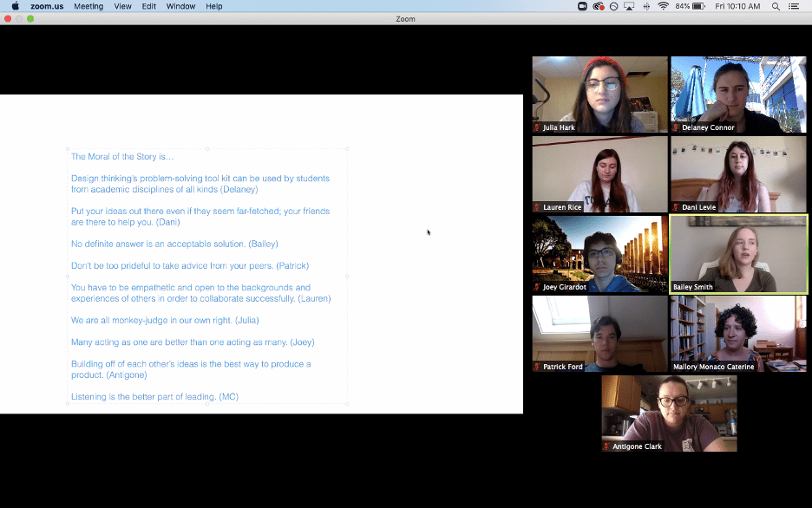Viewport: 812px width, 508px height.
Task: Open the View menu
Action: click(122, 6)
